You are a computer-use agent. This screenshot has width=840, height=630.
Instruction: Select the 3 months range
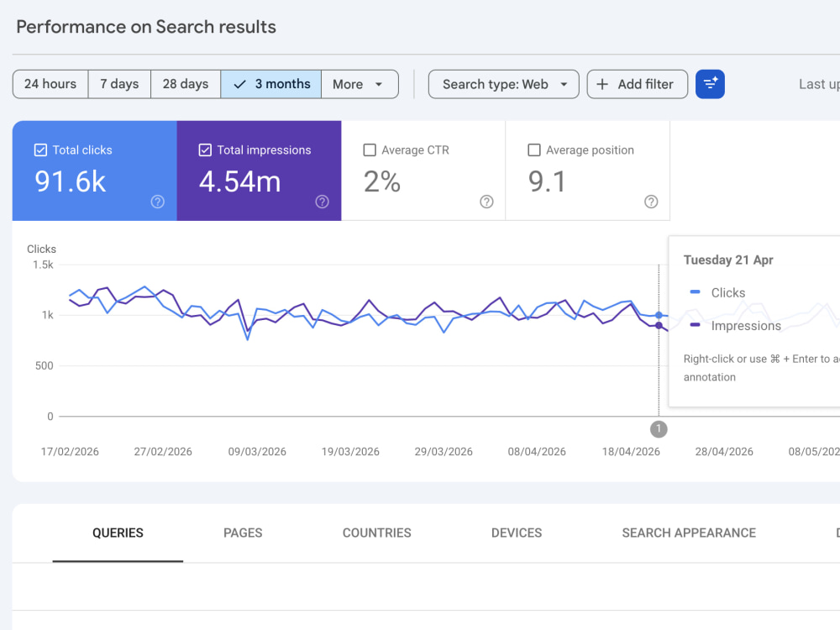[x=271, y=84]
